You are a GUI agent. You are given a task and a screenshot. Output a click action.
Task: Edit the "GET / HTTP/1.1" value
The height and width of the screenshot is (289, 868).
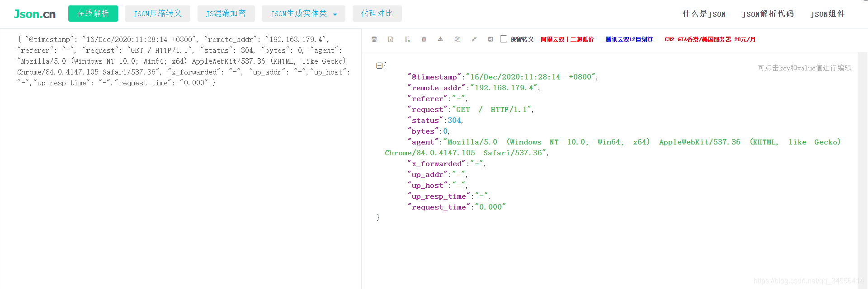click(x=492, y=110)
